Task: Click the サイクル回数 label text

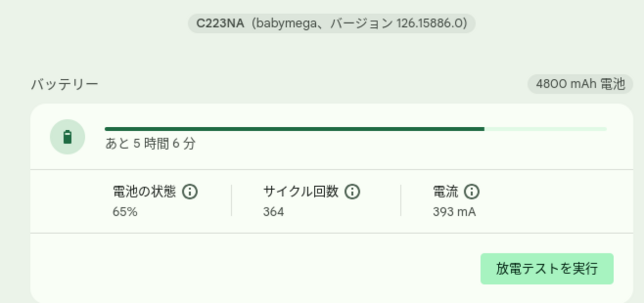Action: pos(300,192)
